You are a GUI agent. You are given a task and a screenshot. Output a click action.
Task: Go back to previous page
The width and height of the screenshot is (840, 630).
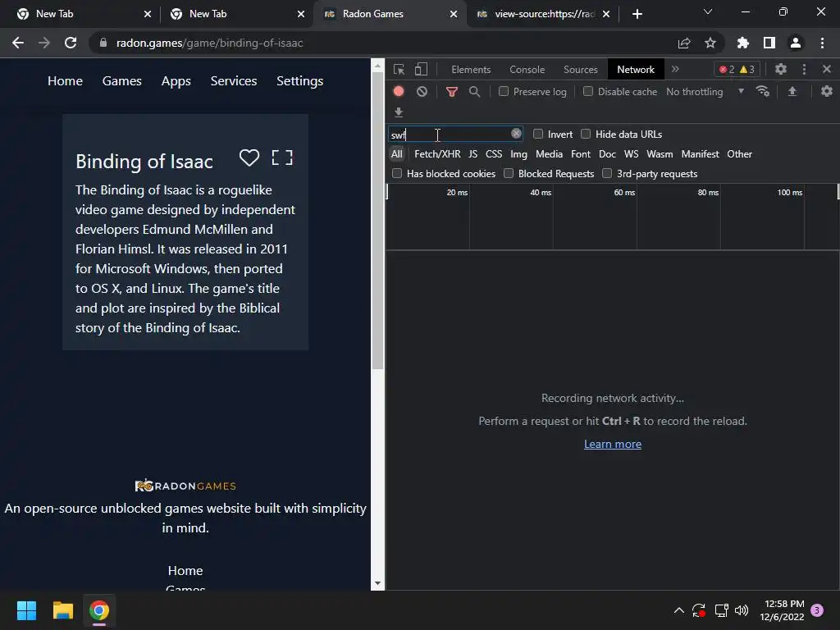(18, 43)
